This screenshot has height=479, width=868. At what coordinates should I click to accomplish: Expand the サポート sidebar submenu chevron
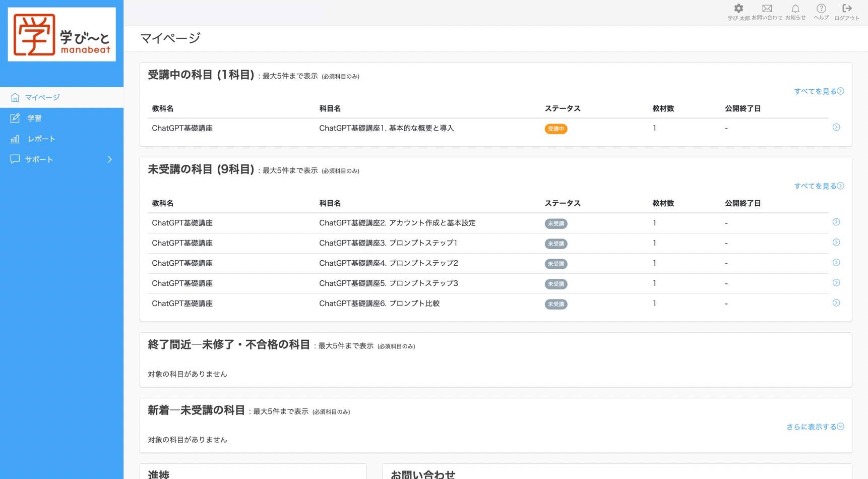(x=109, y=159)
